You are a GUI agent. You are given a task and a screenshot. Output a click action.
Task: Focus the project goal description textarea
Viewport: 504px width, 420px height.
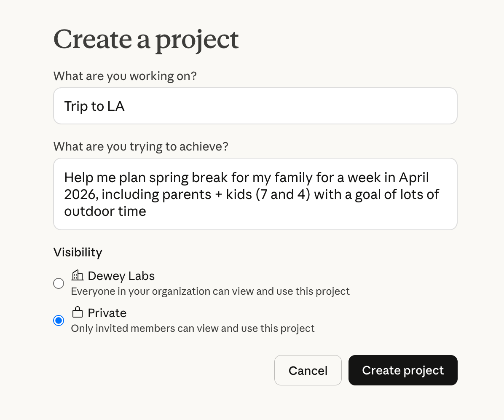point(255,194)
